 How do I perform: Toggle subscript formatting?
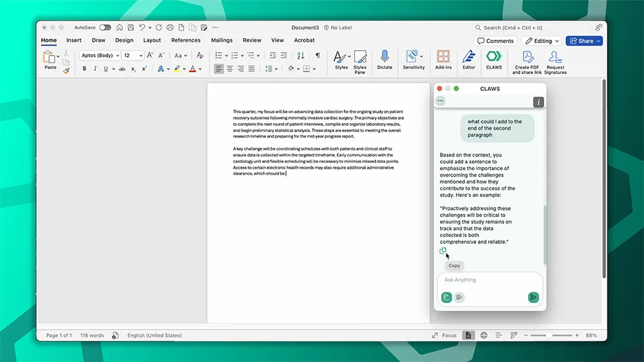coord(133,69)
